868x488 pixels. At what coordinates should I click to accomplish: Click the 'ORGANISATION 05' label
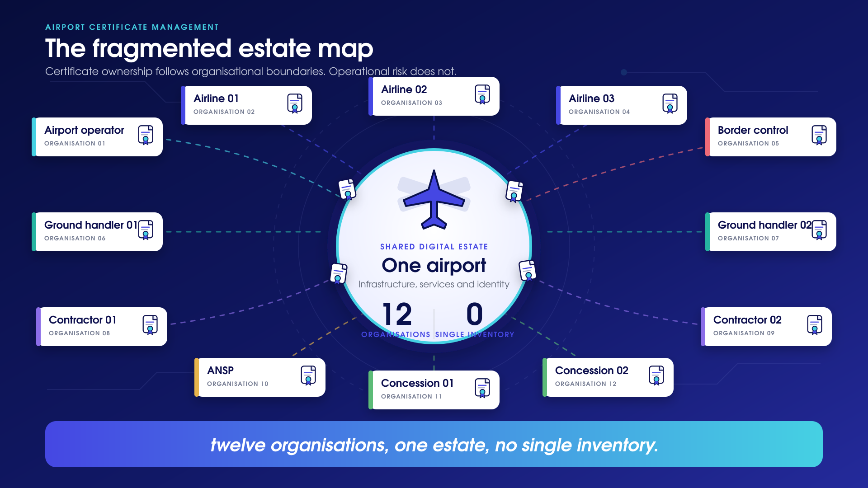[x=749, y=143]
